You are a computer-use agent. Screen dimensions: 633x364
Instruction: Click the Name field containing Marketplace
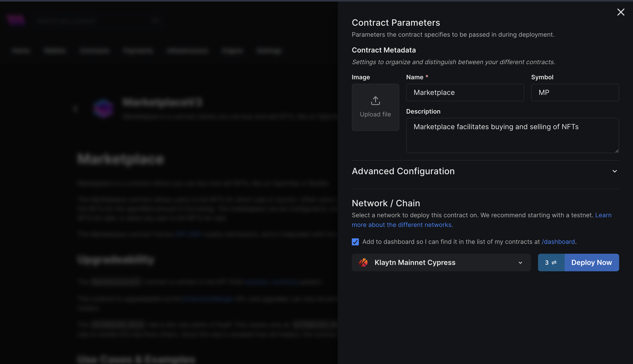click(x=465, y=92)
